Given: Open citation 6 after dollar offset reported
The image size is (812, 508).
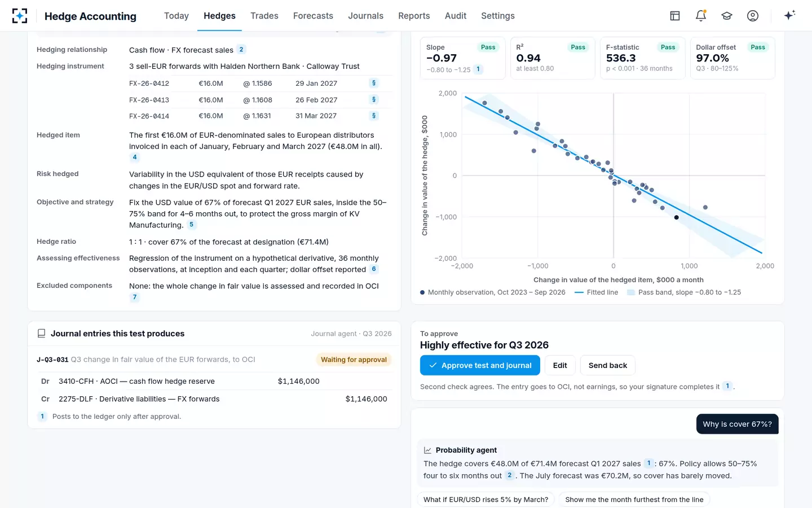Looking at the screenshot, I should [x=373, y=269].
